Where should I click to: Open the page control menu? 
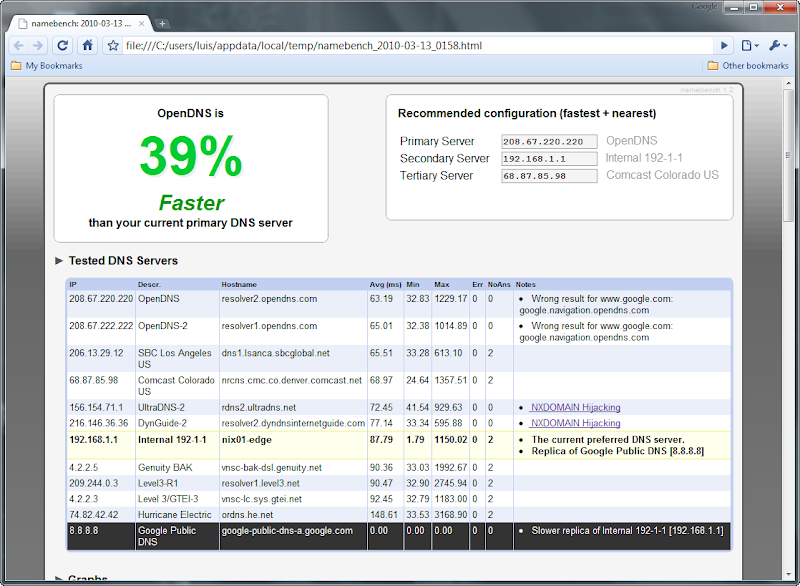coord(750,45)
